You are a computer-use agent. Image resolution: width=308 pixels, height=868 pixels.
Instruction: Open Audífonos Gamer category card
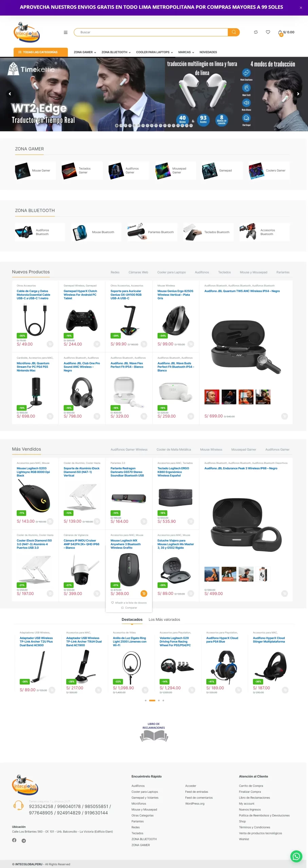point(129,171)
